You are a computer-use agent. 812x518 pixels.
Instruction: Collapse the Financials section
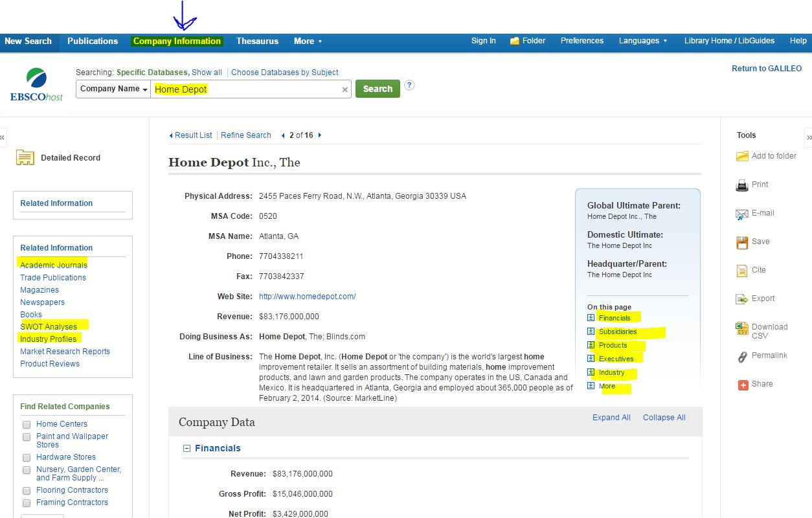pyautogui.click(x=186, y=447)
